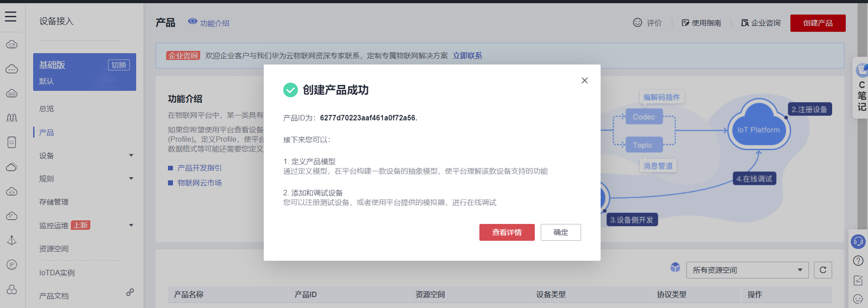
Task: Click the blue cube resource space icon
Action: click(x=675, y=267)
